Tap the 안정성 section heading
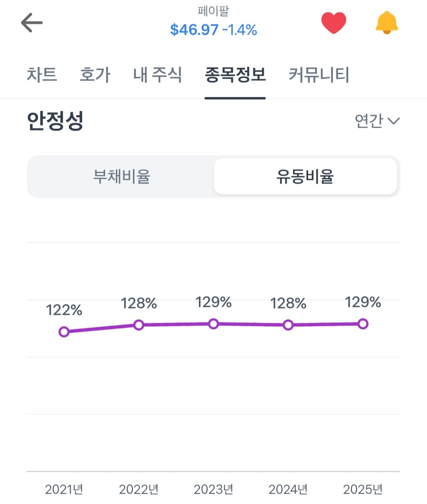 [x=55, y=121]
